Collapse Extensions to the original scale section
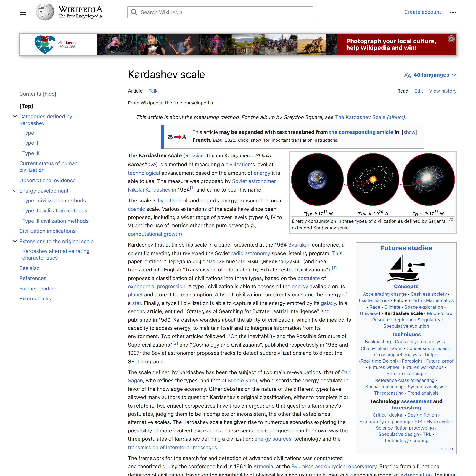Screen dimensions: 476x476 pos(15,241)
